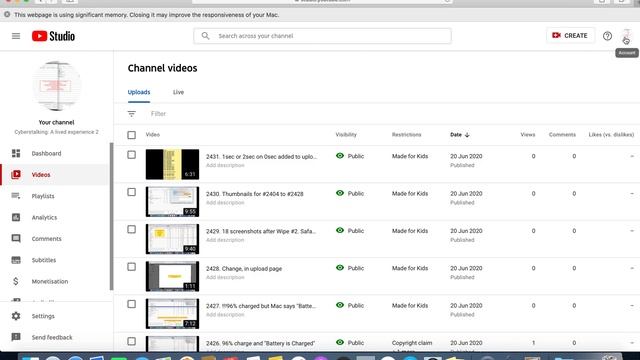Screen dimensions: 640x360
Task: Click the search magnifier icon
Action: [205, 36]
